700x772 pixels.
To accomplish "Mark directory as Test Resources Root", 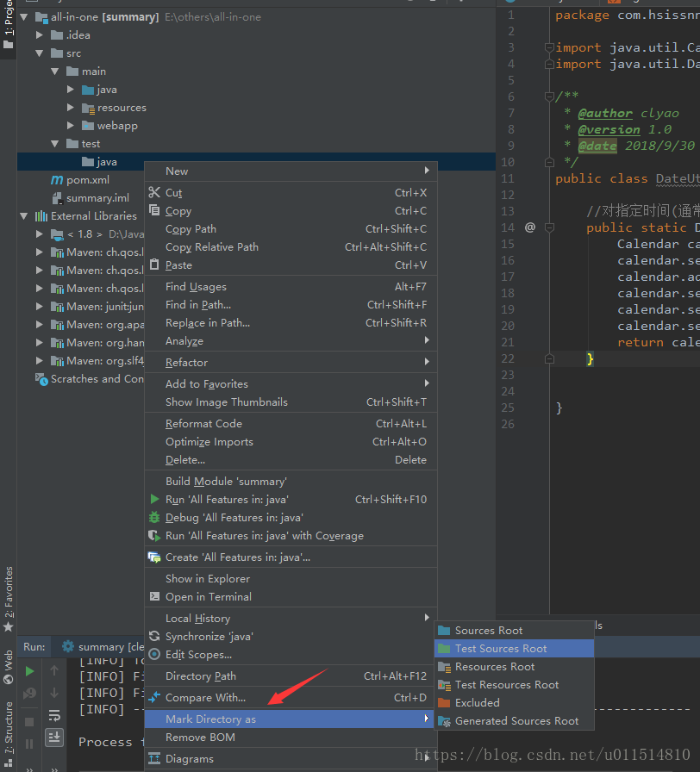I will pyautogui.click(x=515, y=684).
